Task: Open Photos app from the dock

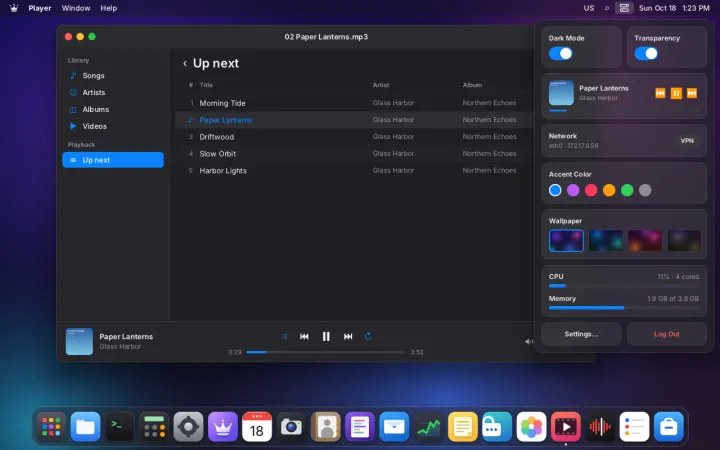Action: (x=531, y=427)
